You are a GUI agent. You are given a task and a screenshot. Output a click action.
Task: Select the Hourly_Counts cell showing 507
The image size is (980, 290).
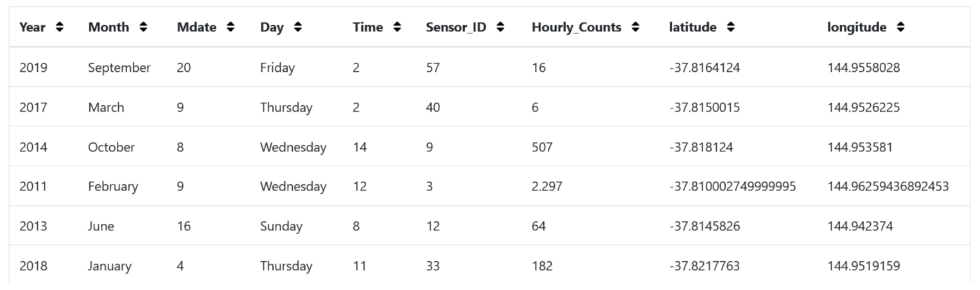pos(541,147)
